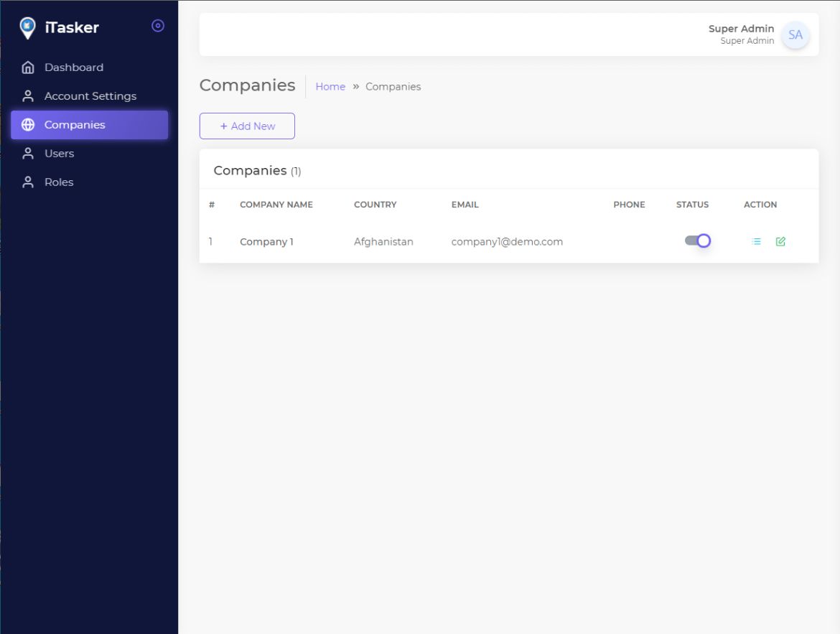840x634 pixels.
Task: Click the iTasker map-pin logo icon
Action: point(27,28)
